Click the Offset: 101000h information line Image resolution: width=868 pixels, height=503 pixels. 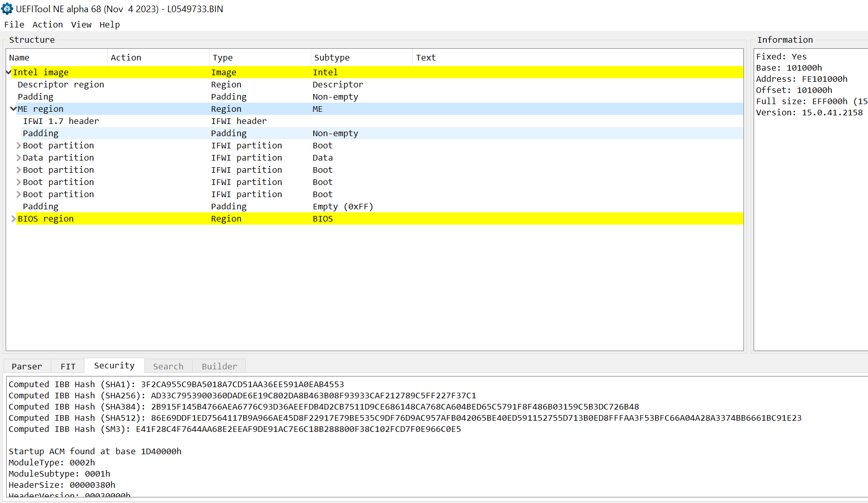click(x=794, y=90)
